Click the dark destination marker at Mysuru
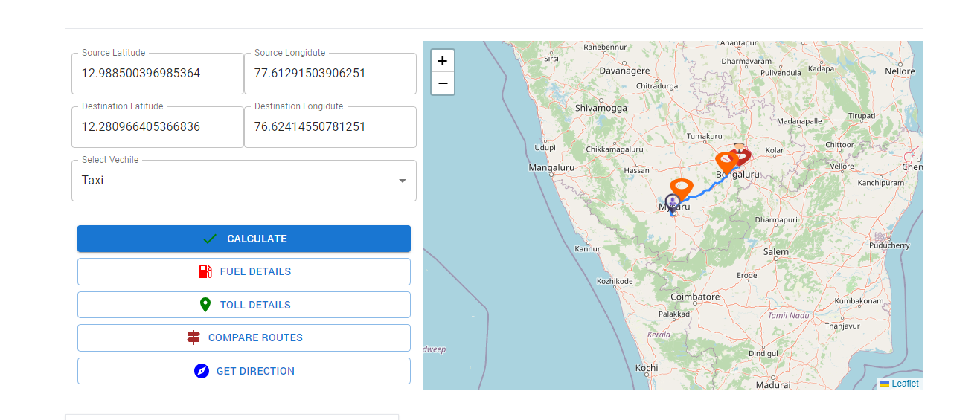This screenshot has height=420, width=980. [x=673, y=204]
